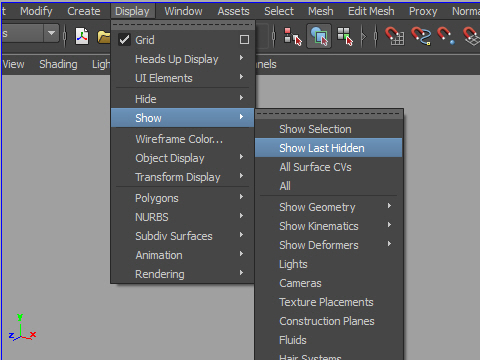Open the Assets menu
Screen dimensions: 480x360
coord(233,11)
